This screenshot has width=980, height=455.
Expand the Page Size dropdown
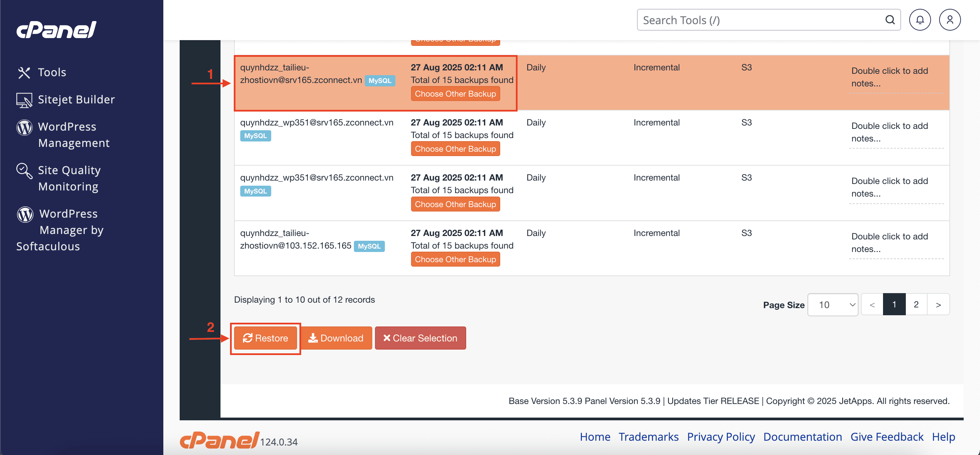(x=832, y=304)
